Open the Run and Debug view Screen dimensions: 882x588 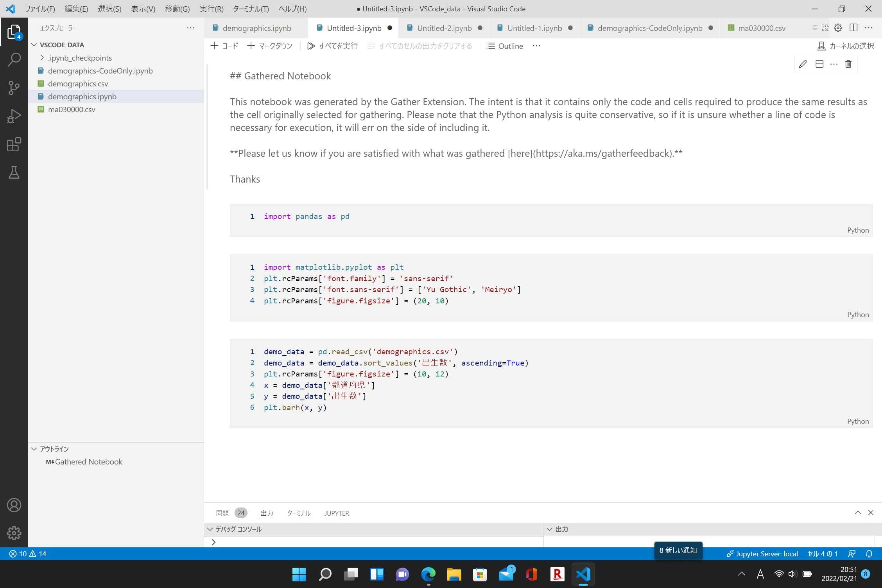pos(14,116)
